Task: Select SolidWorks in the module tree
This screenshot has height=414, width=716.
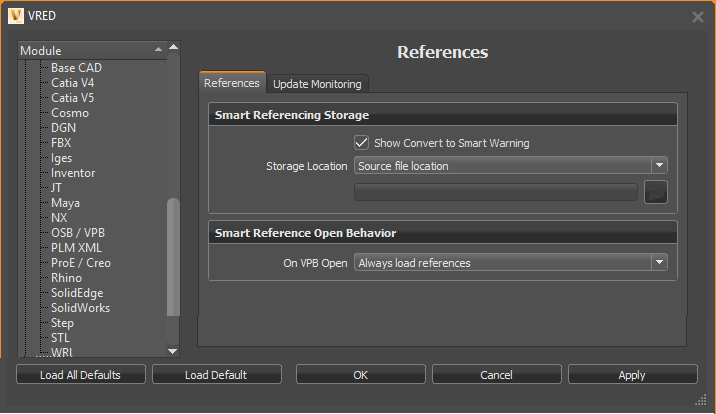Action: pos(80,308)
